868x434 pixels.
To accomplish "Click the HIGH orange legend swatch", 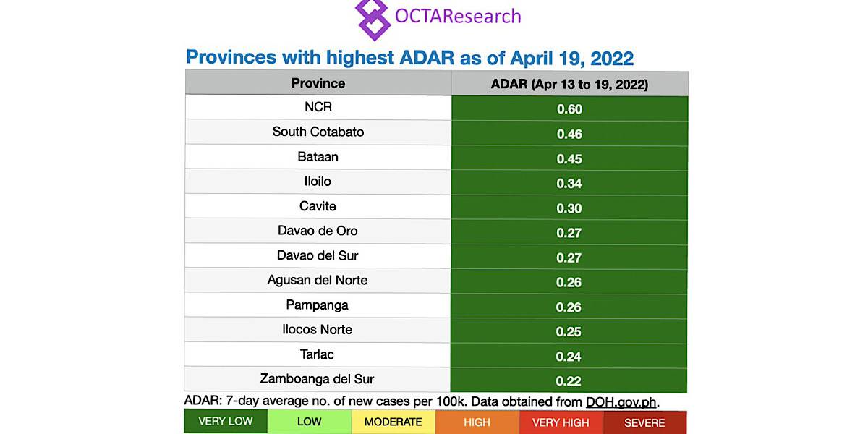I will pyautogui.click(x=477, y=422).
